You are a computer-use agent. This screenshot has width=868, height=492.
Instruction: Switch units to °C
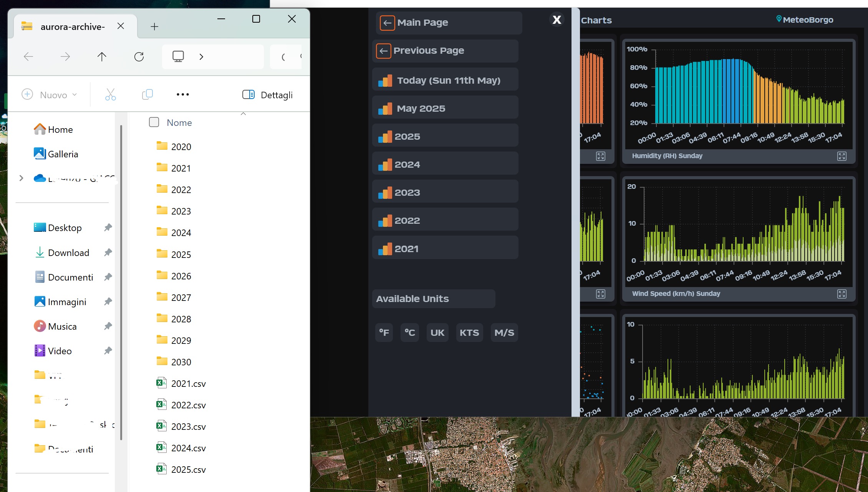coord(409,332)
